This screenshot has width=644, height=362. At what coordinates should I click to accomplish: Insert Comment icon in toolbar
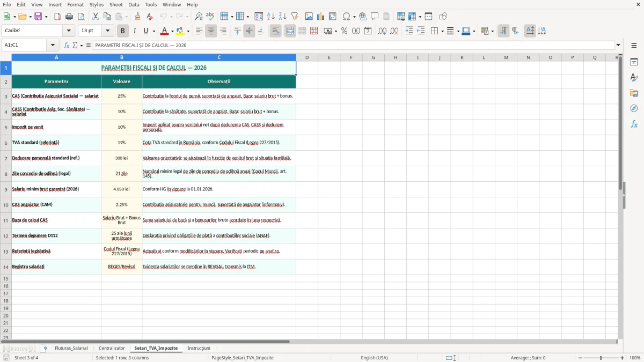tap(375, 17)
